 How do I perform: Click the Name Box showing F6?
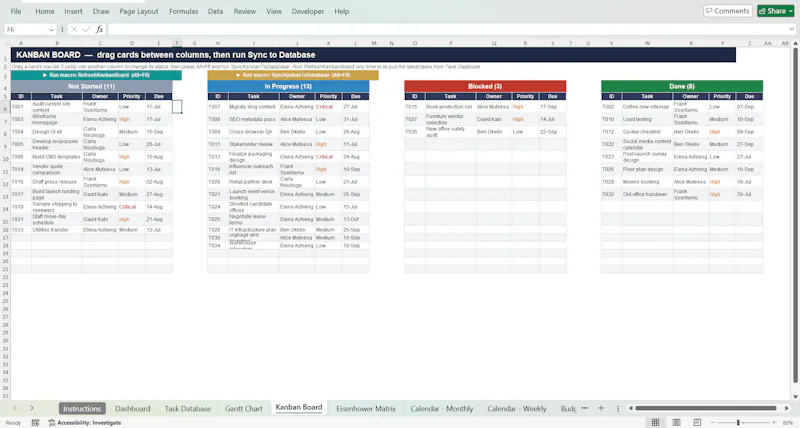[26, 30]
